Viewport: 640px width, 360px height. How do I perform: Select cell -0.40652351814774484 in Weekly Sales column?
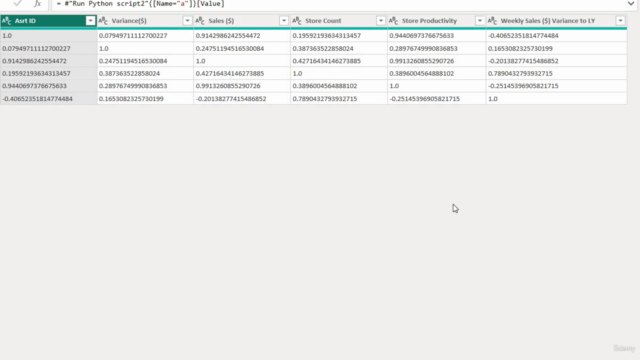[x=556, y=36]
